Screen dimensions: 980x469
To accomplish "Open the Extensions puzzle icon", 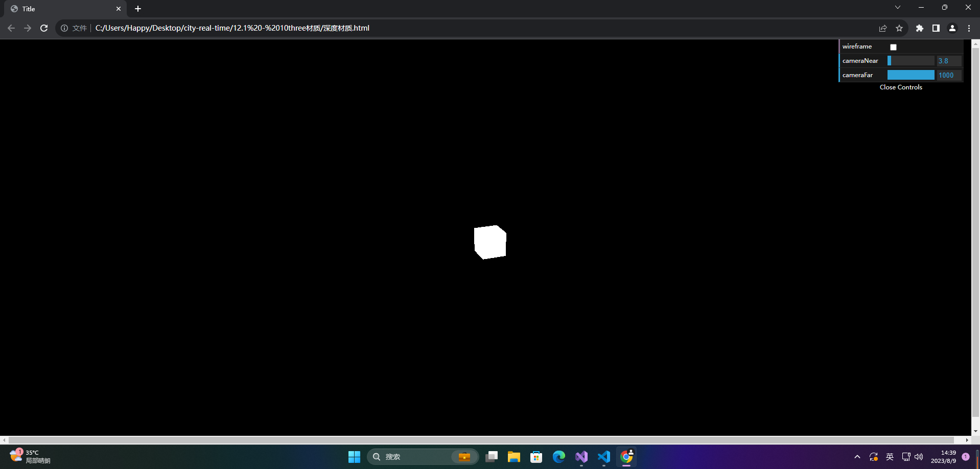I will click(x=920, y=28).
